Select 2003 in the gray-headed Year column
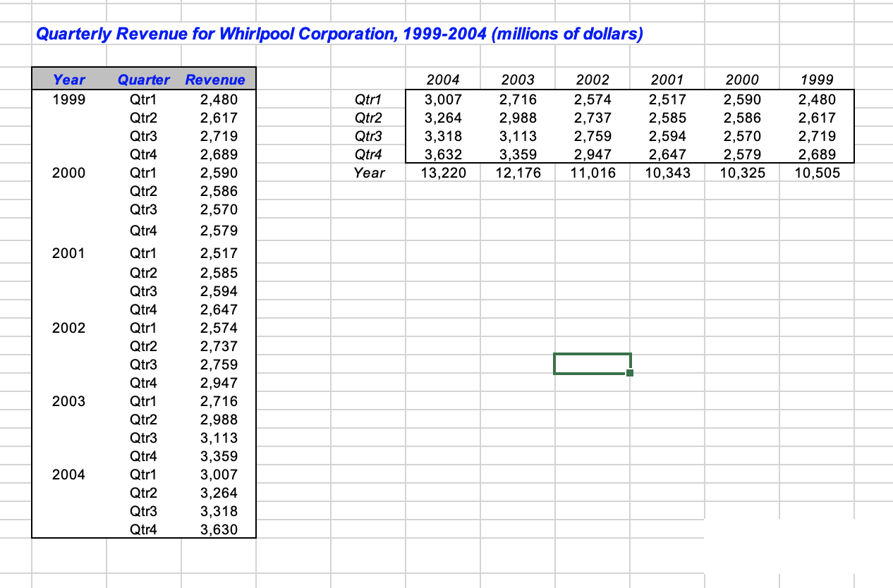Viewport: 893px width, 588px height. pos(68,401)
